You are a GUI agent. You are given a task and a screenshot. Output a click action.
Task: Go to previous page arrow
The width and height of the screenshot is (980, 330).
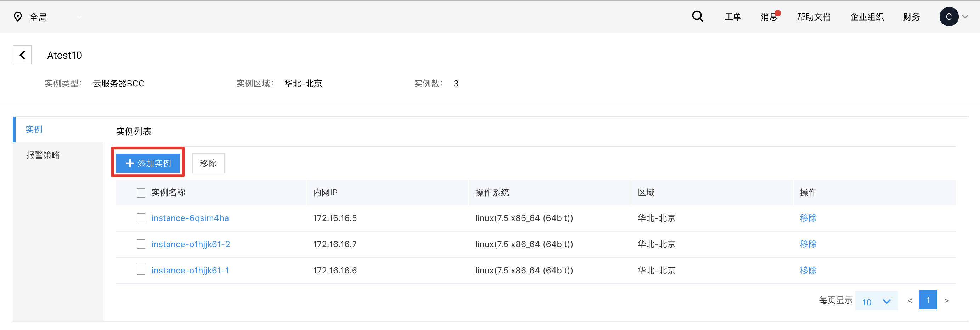click(x=909, y=301)
